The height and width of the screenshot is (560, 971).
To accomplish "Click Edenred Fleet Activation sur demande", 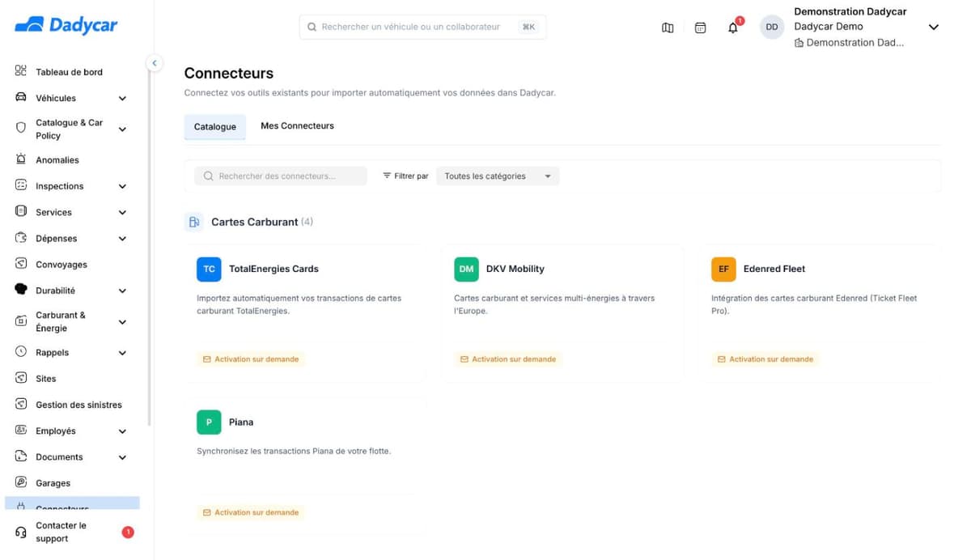I will coord(765,358).
